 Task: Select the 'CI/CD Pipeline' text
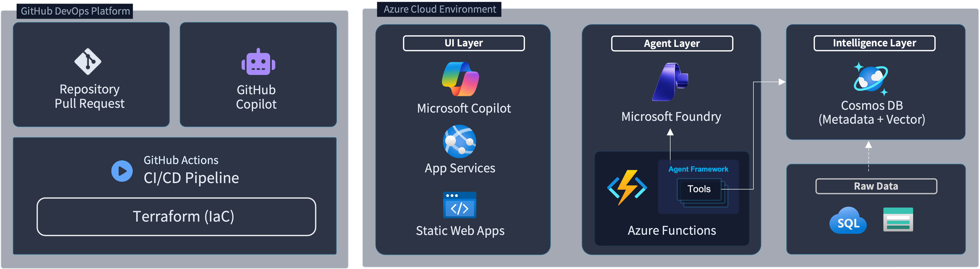[191, 178]
